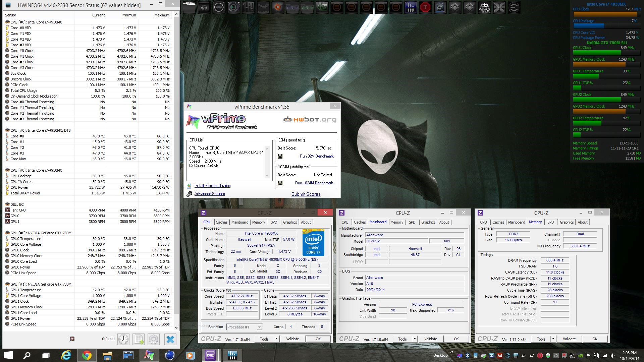Launch the NVIDIA dock icon
This screenshot has height=362, width=644.
tap(322, 7)
